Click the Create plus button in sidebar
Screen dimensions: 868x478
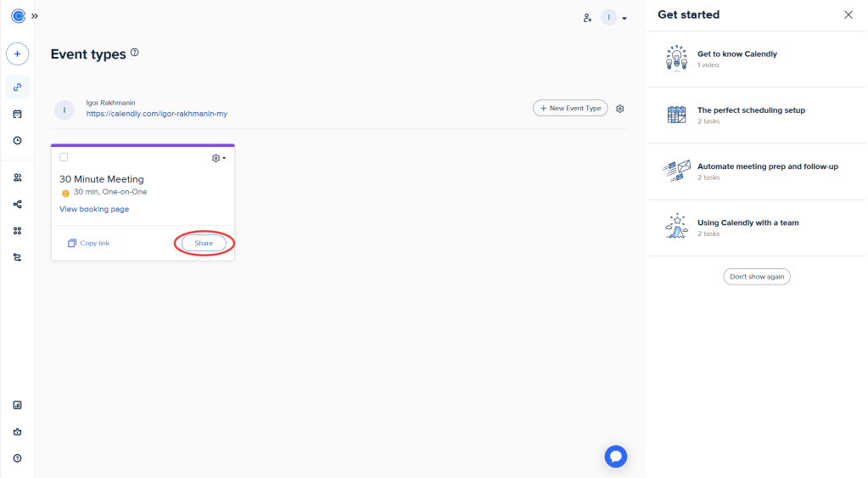coord(17,54)
